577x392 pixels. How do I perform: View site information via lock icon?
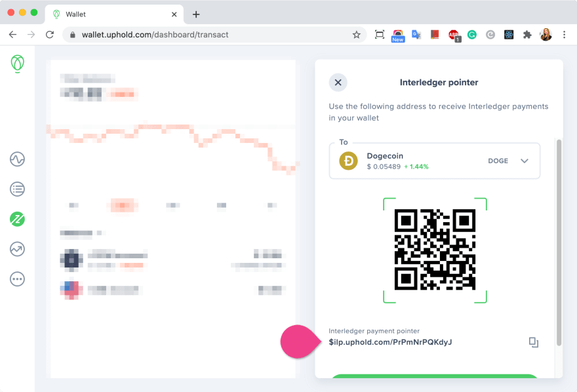(73, 35)
